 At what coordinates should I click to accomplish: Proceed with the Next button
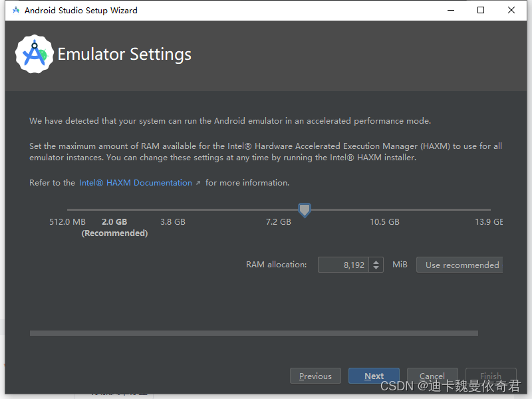point(374,376)
